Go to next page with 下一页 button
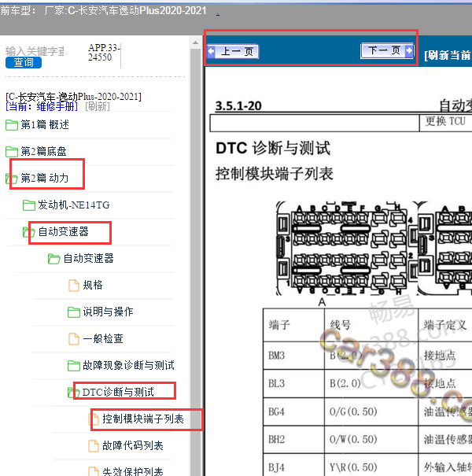Image resolution: width=472 pixels, height=476 pixels. coord(387,50)
